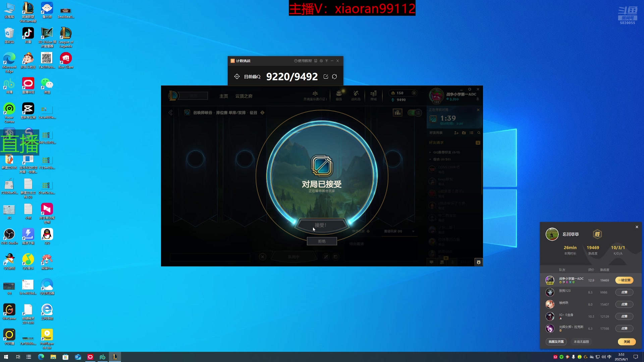This screenshot has width=644, height=362.
Task: Click the add folder icon in 好友列表
Action: tap(464, 133)
